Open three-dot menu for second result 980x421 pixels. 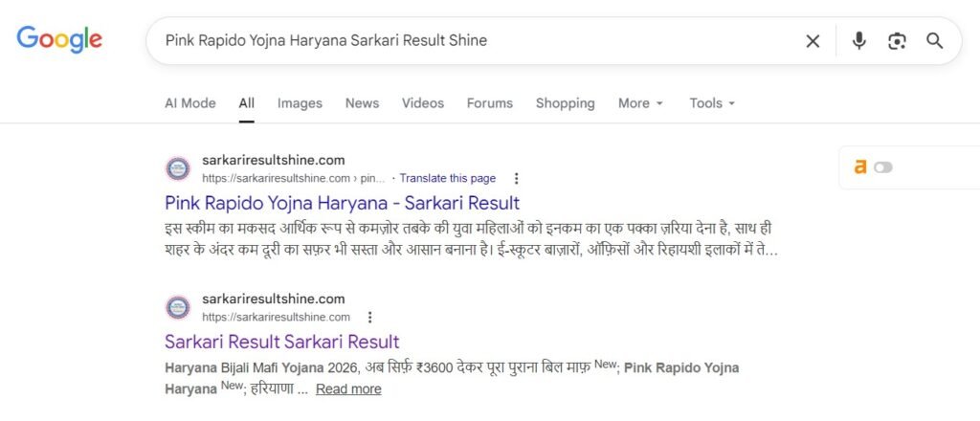[370, 317]
